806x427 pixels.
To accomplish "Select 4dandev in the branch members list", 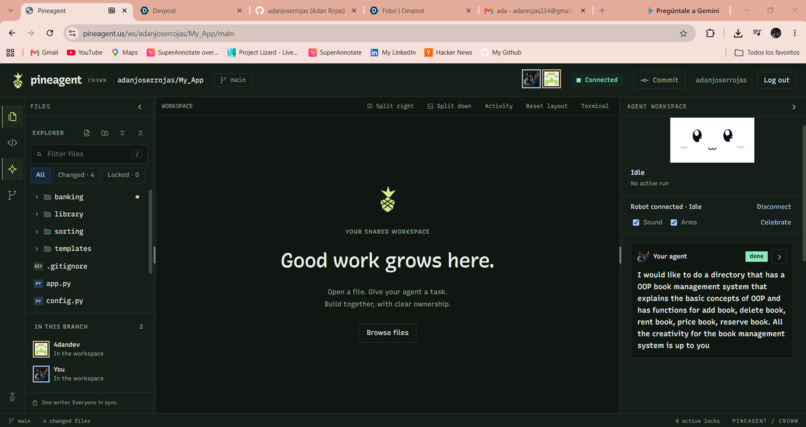I will tap(89, 349).
